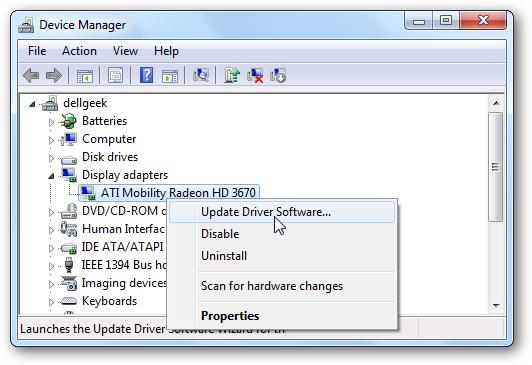Image resolution: width=532 pixels, height=365 pixels.
Task: Toggle the Show/Hide Action Pane icon
Action: coord(170,76)
